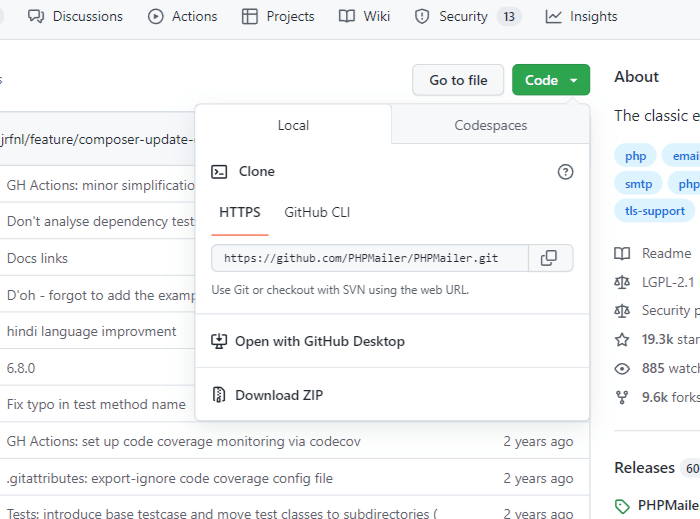700x519 pixels.
Task: Click the Go to file button
Action: click(x=458, y=80)
